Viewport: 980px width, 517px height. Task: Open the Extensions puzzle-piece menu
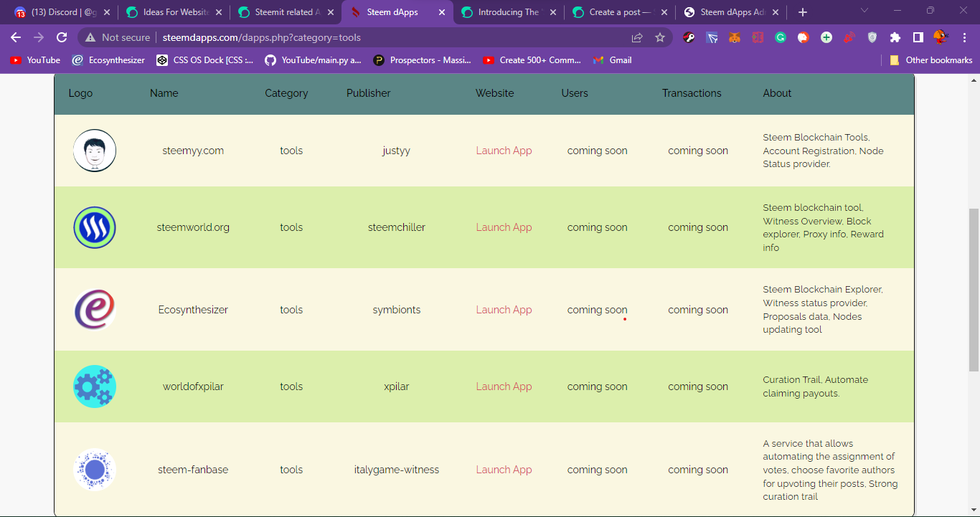[895, 37]
